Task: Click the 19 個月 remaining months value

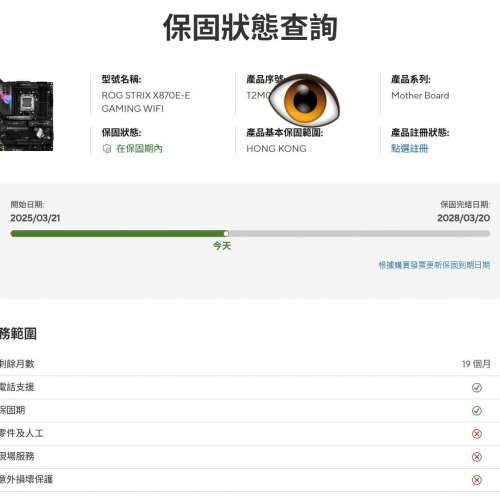Action: point(476,364)
